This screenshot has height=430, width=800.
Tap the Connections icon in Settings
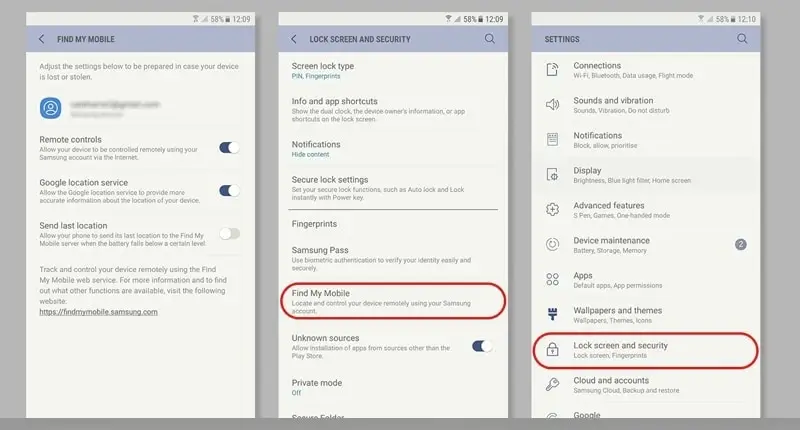click(x=552, y=69)
